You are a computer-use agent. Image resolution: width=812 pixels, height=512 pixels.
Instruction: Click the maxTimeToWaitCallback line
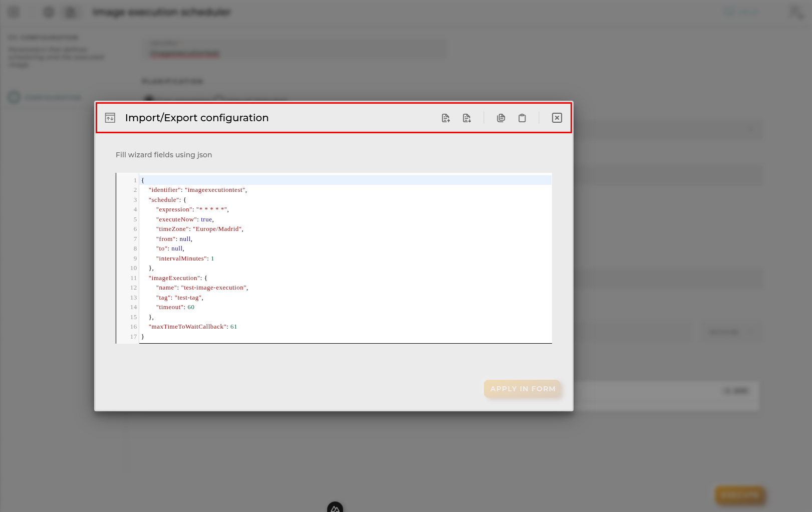193,327
